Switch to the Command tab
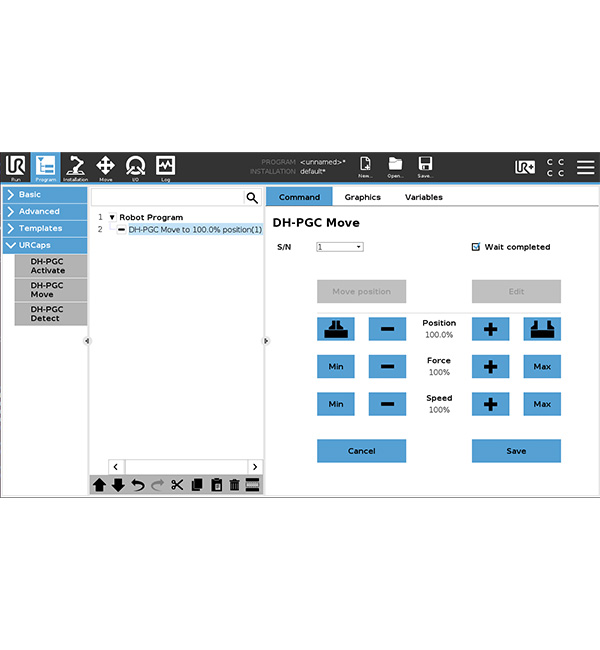Viewport: 600px width, 650px height. [299, 197]
